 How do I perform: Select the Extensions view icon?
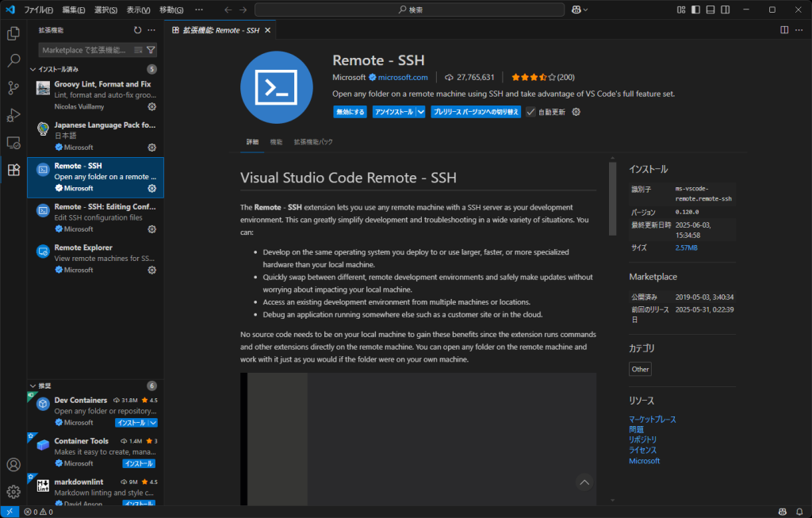pyautogui.click(x=13, y=170)
